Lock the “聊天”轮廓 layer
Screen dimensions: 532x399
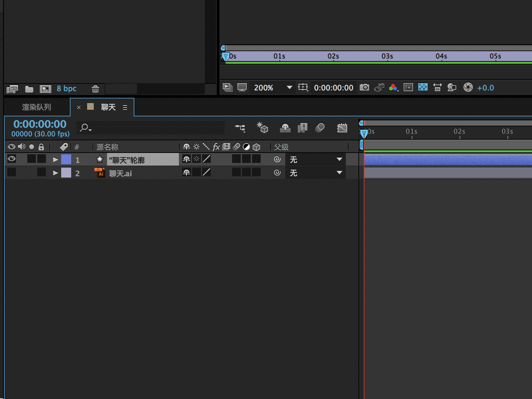(x=42, y=159)
